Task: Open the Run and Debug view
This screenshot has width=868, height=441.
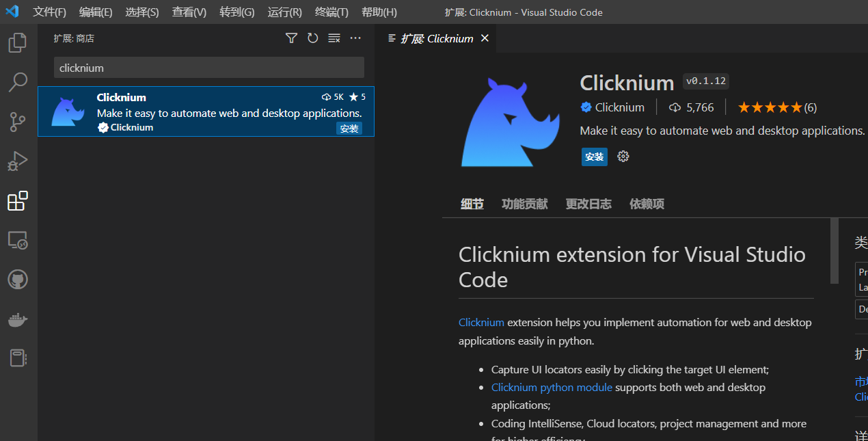Action: pos(17,161)
